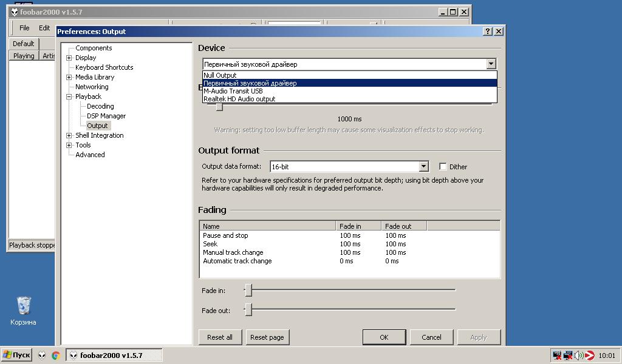622x364 pixels.
Task: Select Null Output from device list
Action: (x=349, y=75)
